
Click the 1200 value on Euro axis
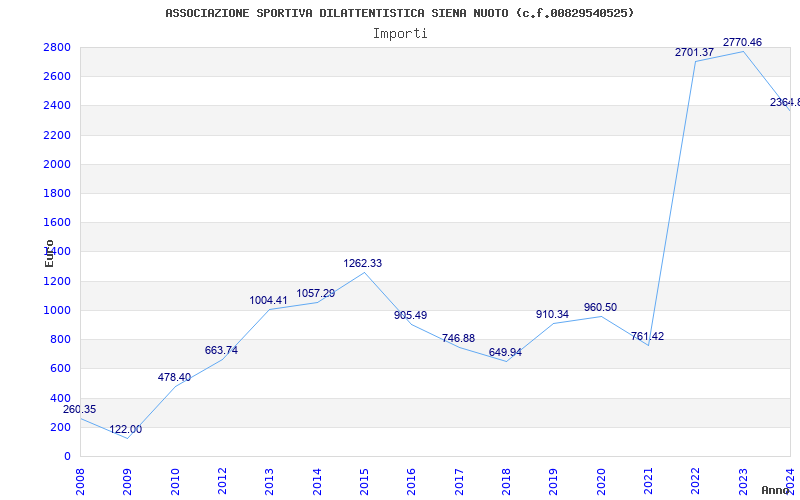coord(57,281)
